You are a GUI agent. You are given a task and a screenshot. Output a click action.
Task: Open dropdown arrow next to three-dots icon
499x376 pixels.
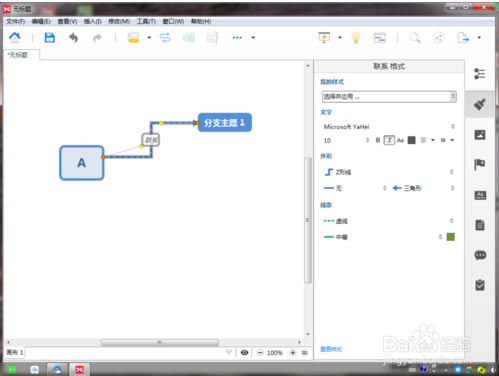pyautogui.click(x=253, y=37)
